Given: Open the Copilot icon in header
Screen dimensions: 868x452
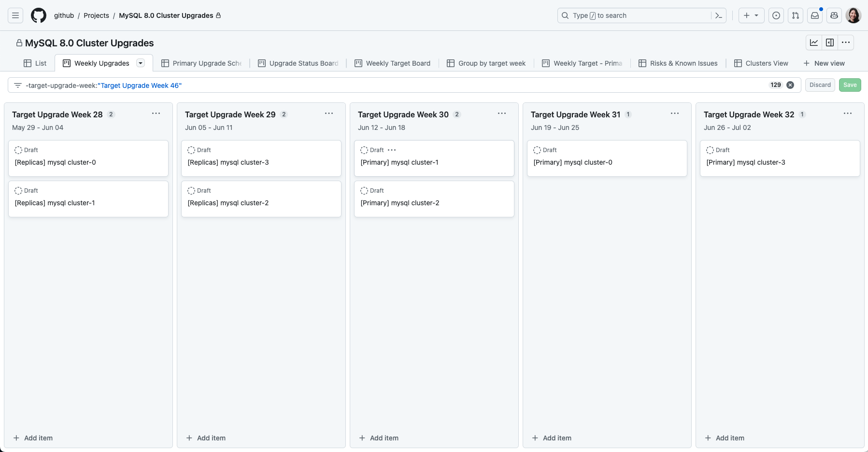Looking at the screenshot, I should tap(834, 15).
